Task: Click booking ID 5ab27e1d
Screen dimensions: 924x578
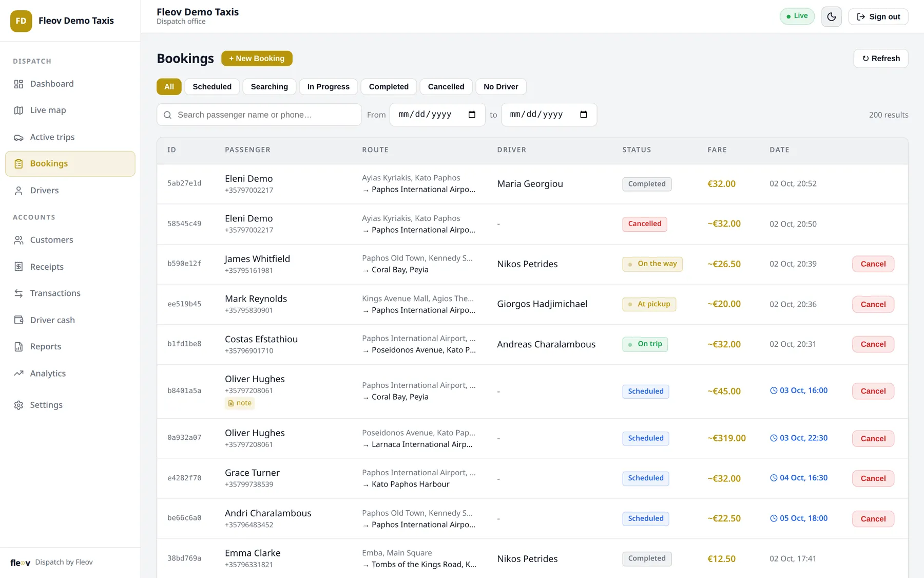Action: click(x=184, y=183)
